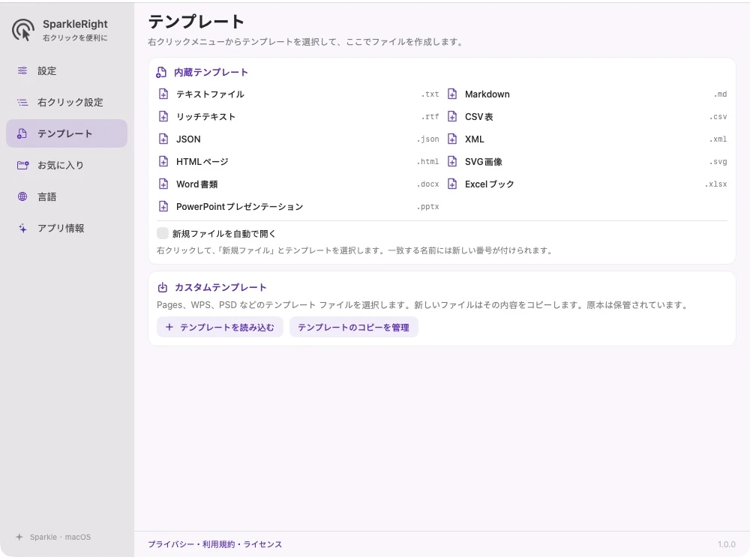
Task: Click the document icon beside テンプレート sidebar item
Action: click(x=22, y=133)
